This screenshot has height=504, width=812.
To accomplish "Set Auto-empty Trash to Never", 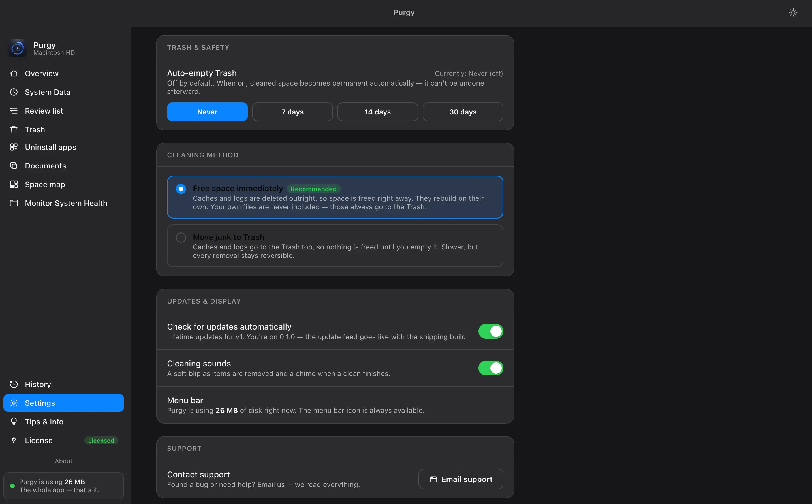I will pyautogui.click(x=207, y=112).
